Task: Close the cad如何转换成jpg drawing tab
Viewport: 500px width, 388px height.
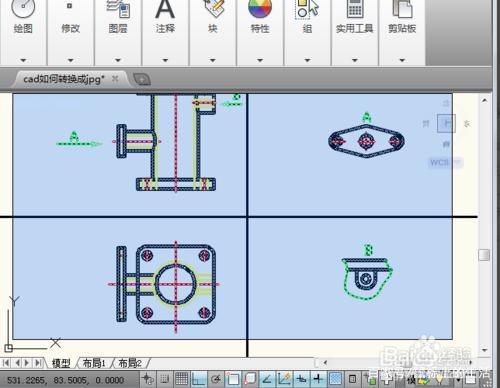Action: point(115,79)
